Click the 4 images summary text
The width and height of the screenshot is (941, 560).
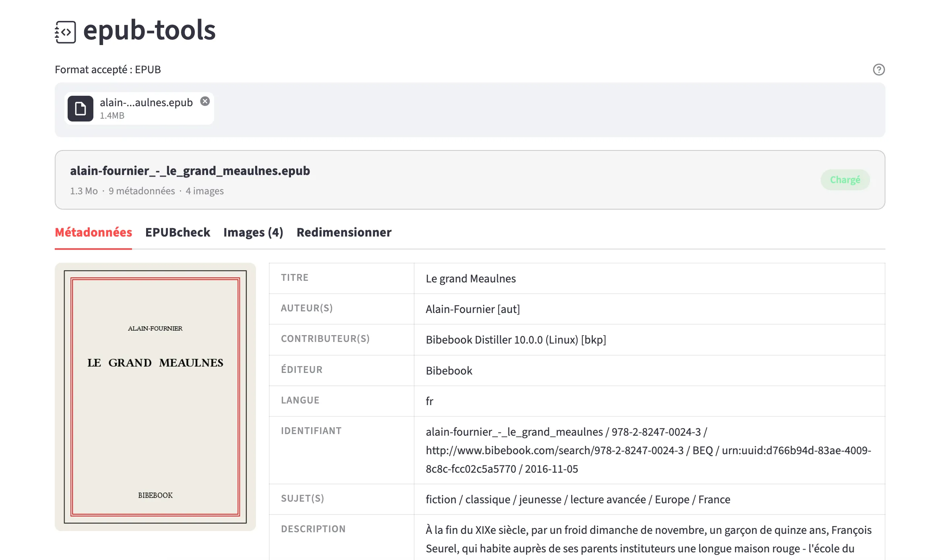204,191
